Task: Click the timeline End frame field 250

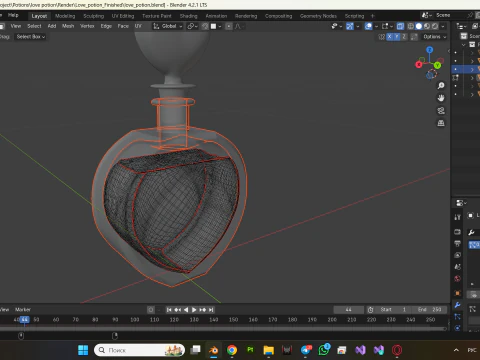Action: [430, 310]
